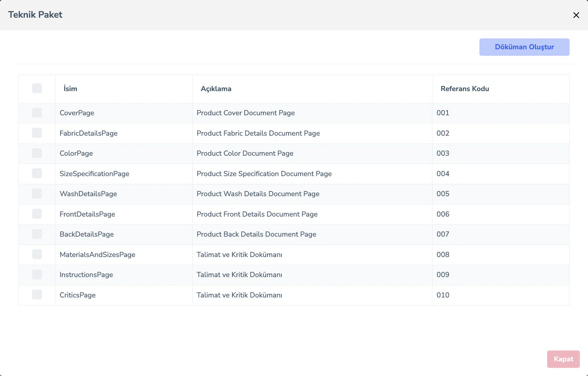Select the BackDetailsPage checkbox

[x=37, y=234]
